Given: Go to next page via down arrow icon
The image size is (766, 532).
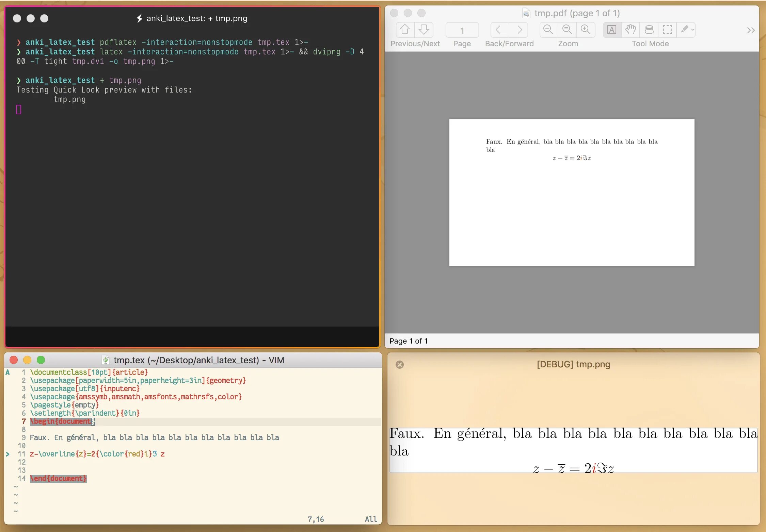Looking at the screenshot, I should [424, 30].
